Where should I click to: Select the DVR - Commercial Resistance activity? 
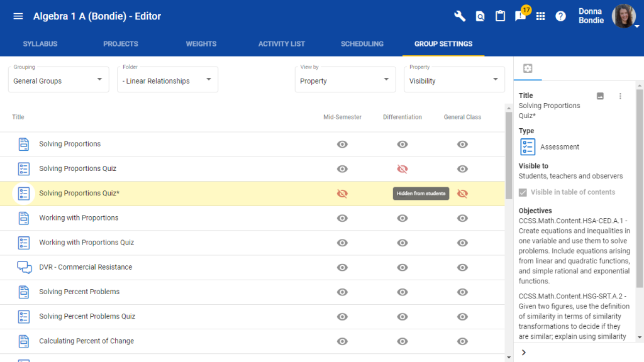click(86, 267)
